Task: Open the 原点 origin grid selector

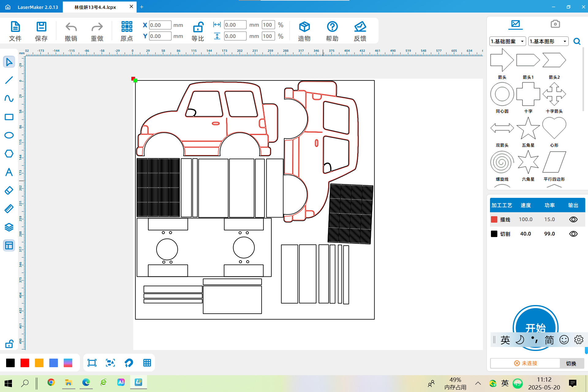Action: 127,31
